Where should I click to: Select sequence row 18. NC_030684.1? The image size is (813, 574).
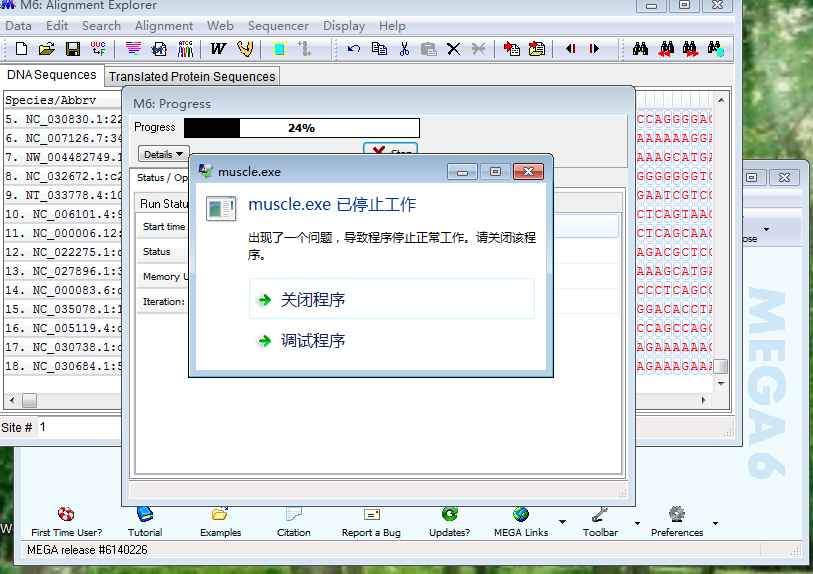(x=63, y=367)
